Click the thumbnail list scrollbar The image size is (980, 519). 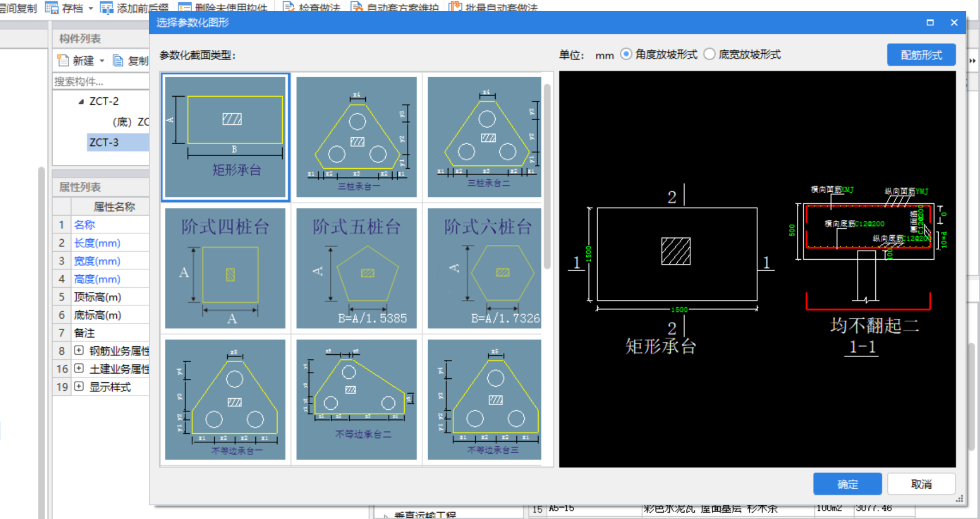coord(547,176)
